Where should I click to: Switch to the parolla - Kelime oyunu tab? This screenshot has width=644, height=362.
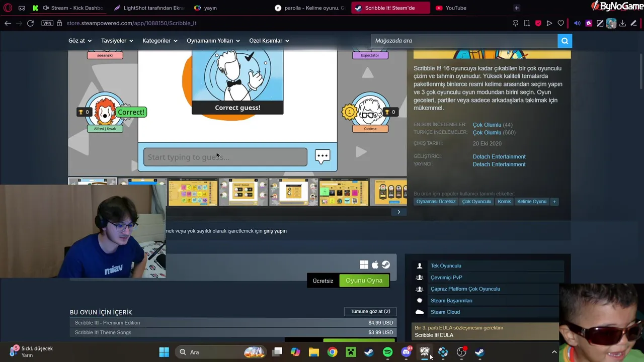coord(310,8)
